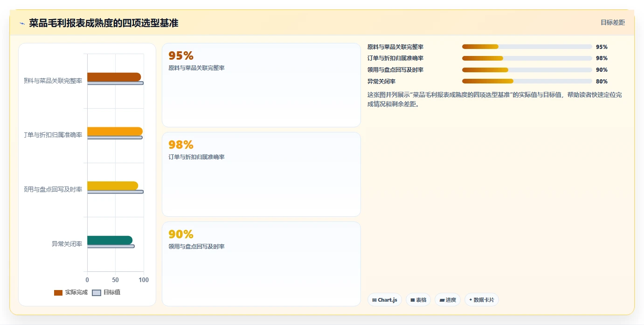Click the 原料与菜品关联完整率 progress bar
The height and width of the screenshot is (325, 644).
click(527, 47)
